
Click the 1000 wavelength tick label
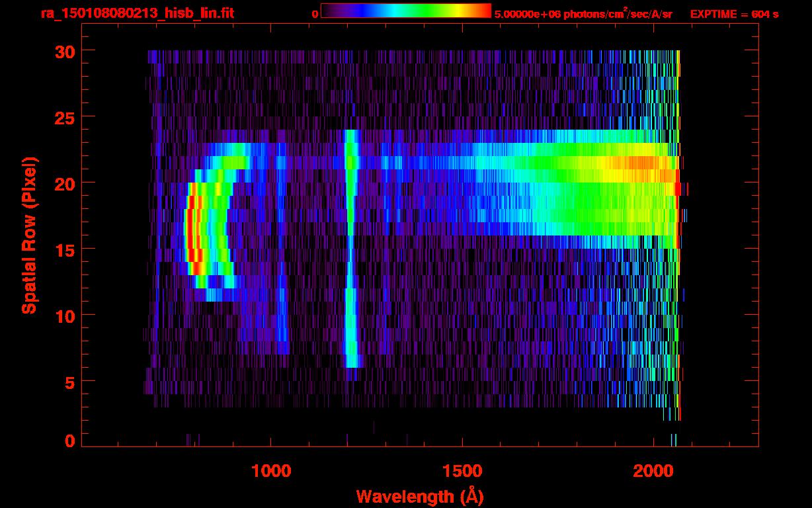[270, 471]
